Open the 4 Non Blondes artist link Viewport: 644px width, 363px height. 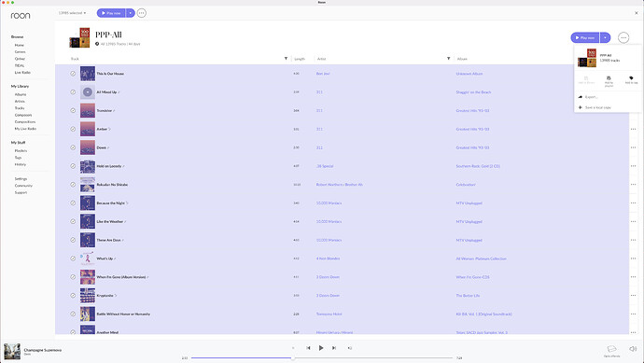[x=329, y=258]
